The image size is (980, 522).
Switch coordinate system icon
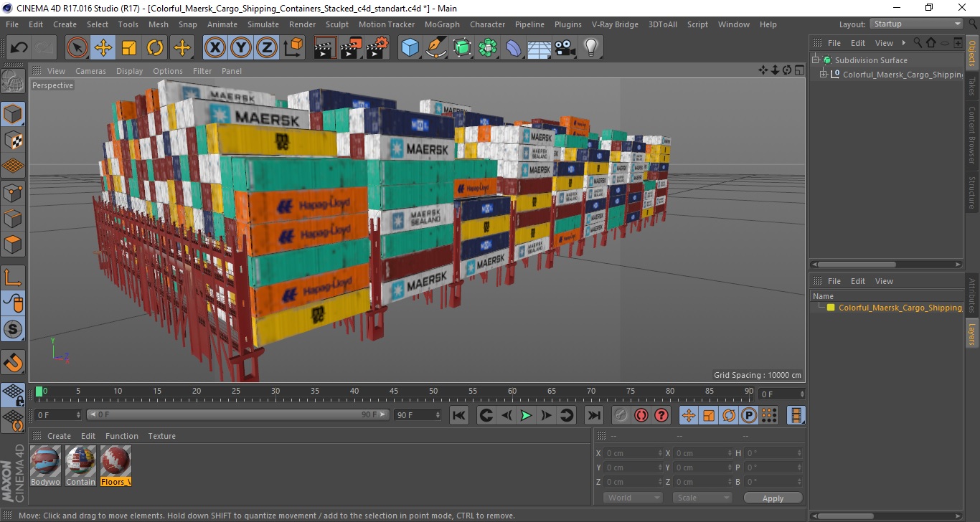(x=293, y=48)
